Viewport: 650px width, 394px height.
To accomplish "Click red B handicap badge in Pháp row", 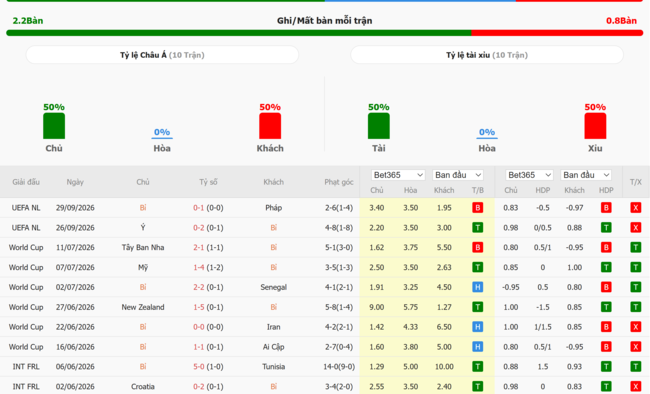I will [606, 208].
